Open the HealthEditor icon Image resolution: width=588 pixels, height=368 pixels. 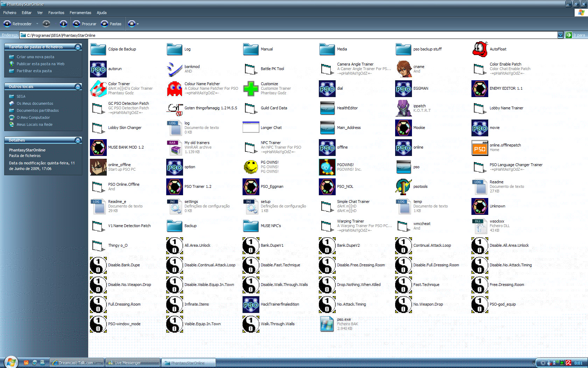click(327, 108)
